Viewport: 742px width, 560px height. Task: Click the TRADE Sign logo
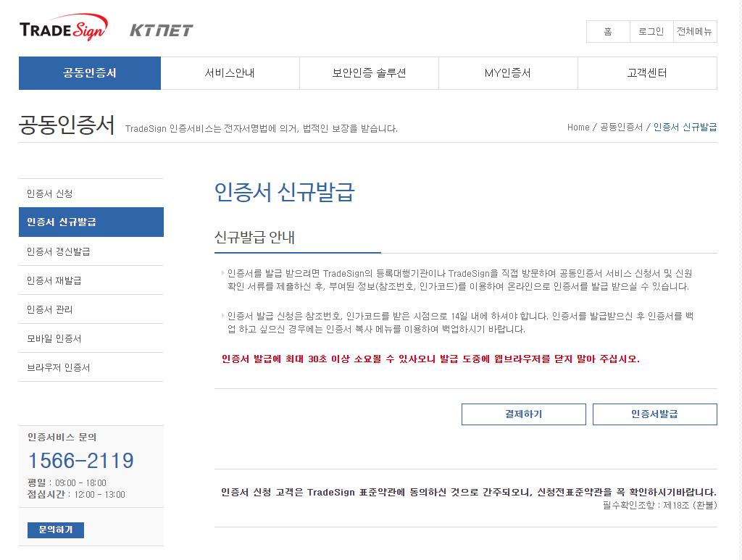point(62,28)
